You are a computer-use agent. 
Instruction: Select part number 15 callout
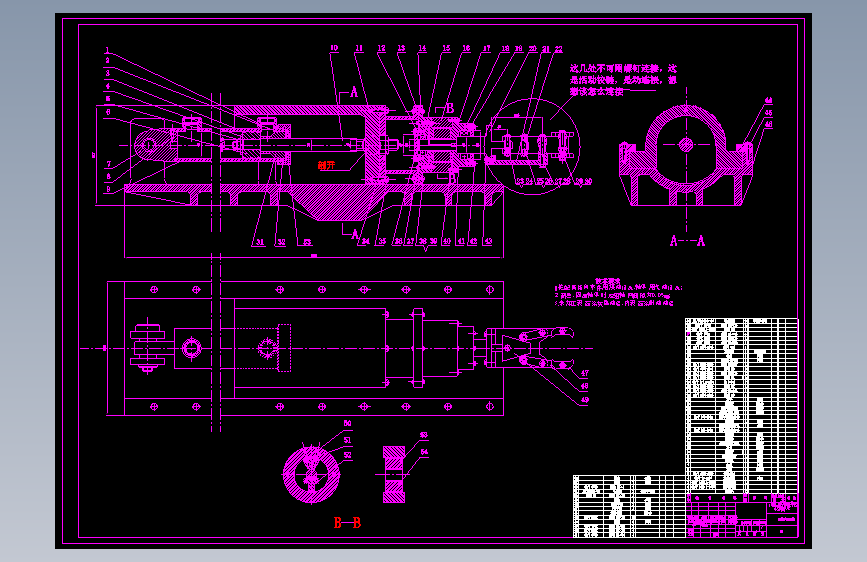click(446, 48)
